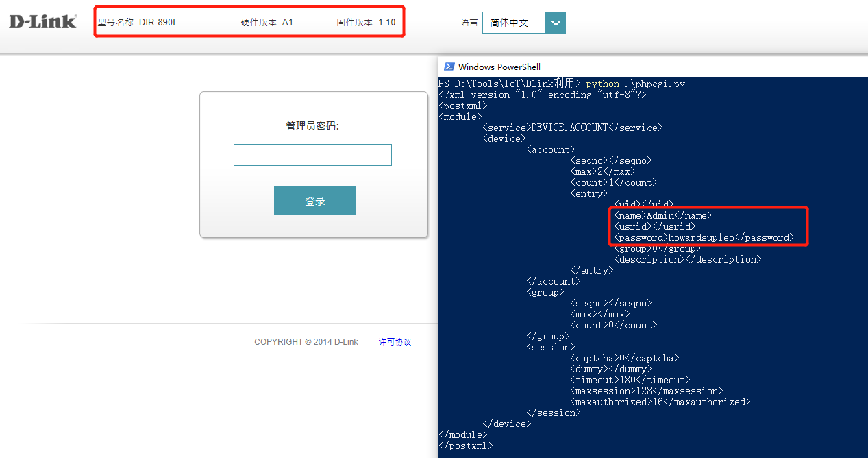868x458 pixels.
Task: Click the maxsession 128 line
Action: click(647, 391)
